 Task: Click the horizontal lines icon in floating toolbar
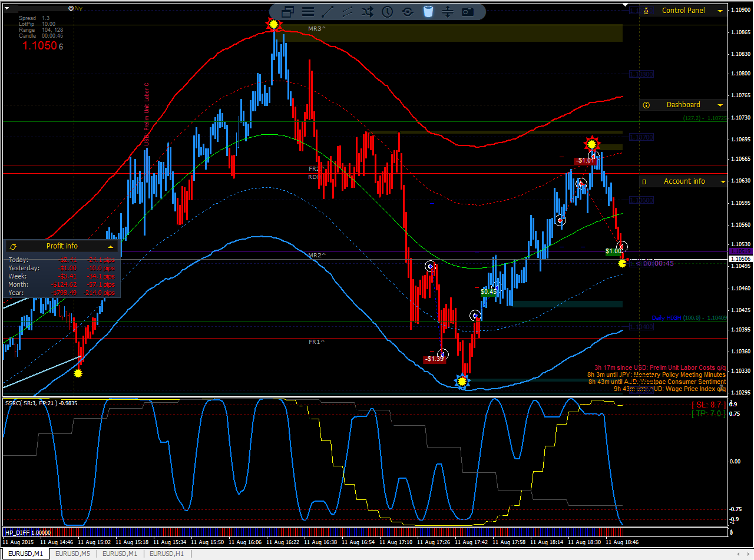point(307,11)
